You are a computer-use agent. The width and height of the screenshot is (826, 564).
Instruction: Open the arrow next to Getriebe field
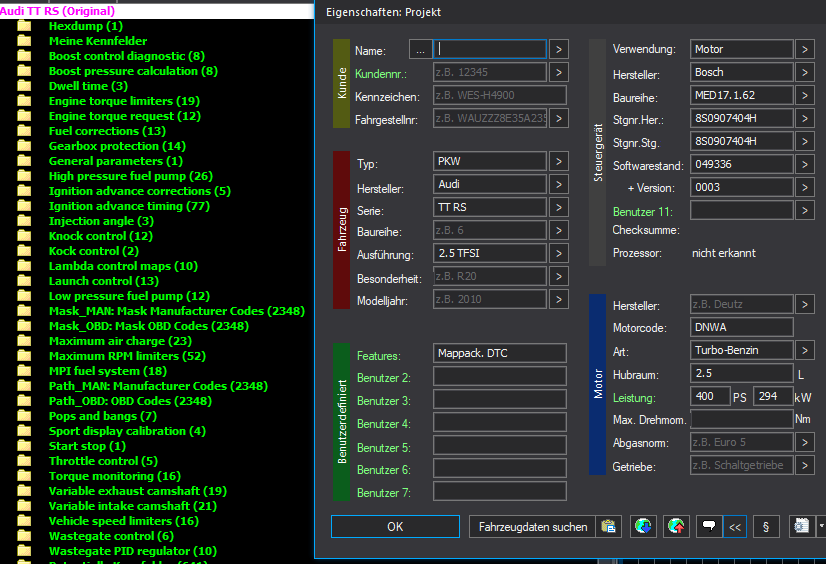pyautogui.click(x=804, y=465)
